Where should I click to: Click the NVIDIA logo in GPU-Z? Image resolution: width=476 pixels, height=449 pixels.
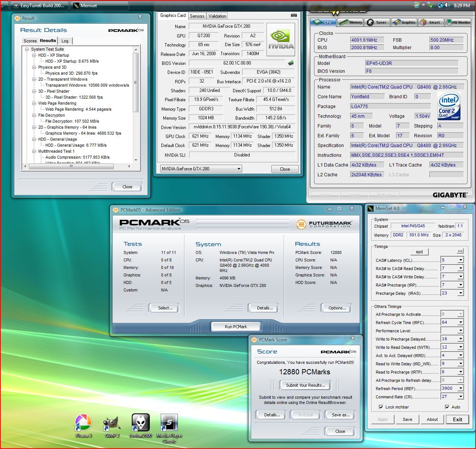coord(280,40)
